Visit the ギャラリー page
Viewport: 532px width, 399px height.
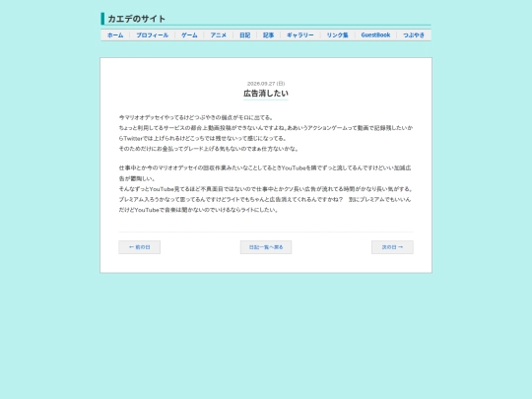click(x=300, y=34)
